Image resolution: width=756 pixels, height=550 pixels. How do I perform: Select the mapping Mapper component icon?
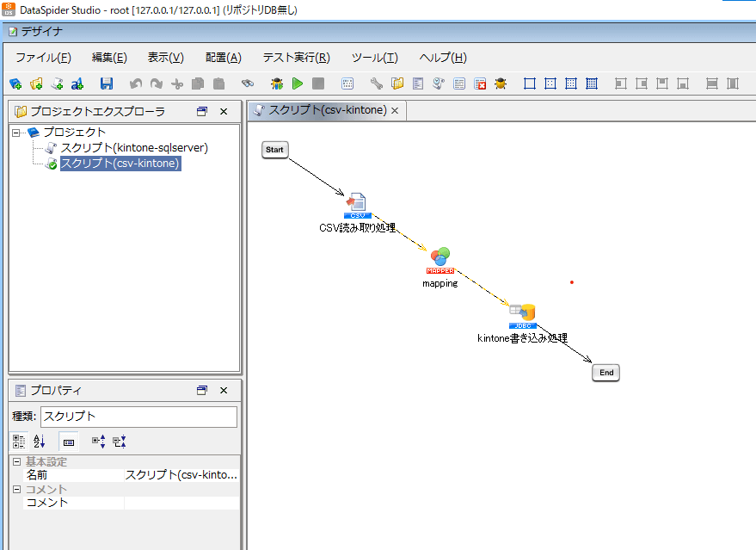click(x=440, y=261)
